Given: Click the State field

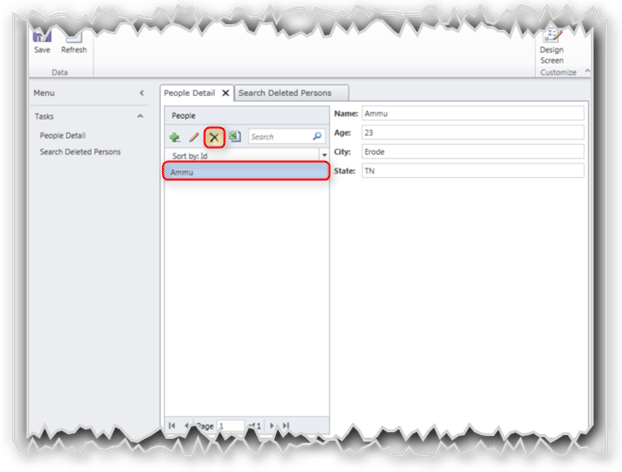Looking at the screenshot, I should pos(472,171).
